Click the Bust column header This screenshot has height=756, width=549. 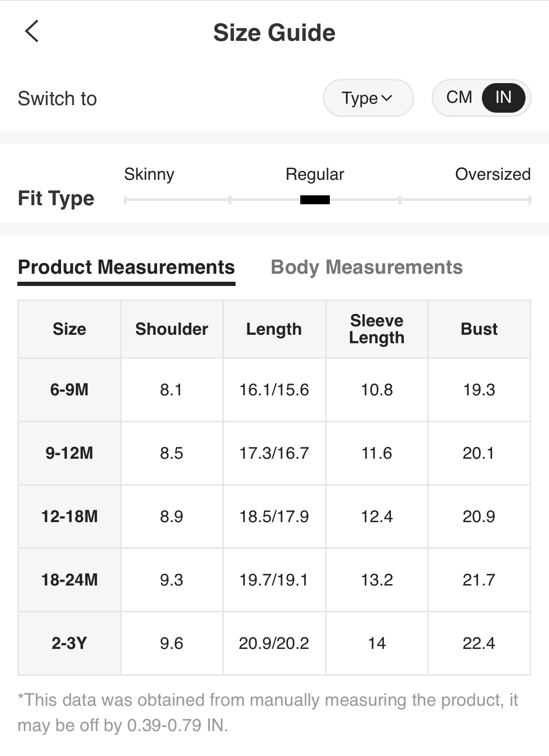(479, 329)
